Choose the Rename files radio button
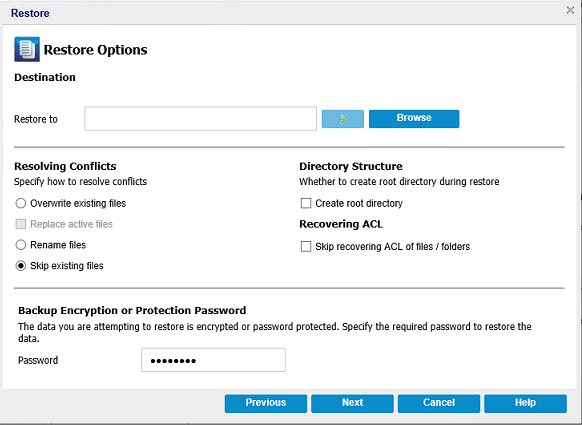This screenshot has height=425, width=582. click(21, 245)
